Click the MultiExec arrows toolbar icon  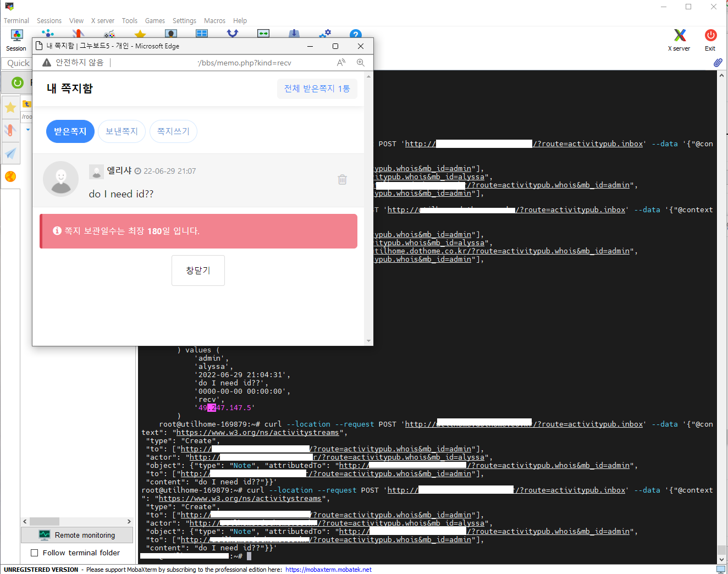tap(233, 34)
